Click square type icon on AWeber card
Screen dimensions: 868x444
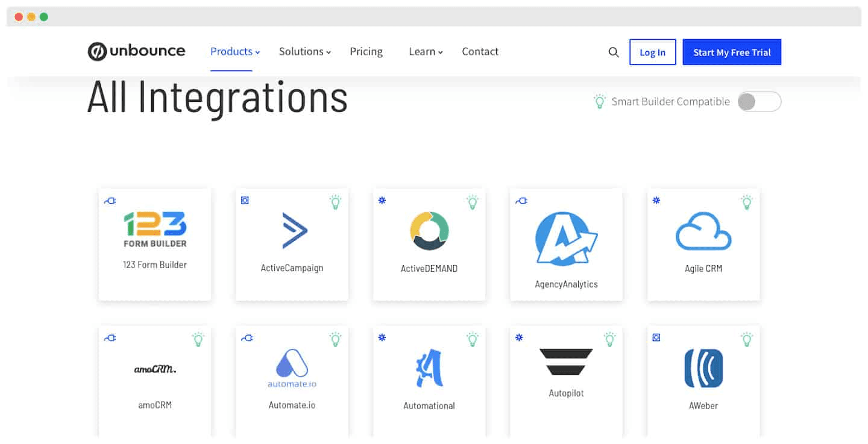[656, 337]
